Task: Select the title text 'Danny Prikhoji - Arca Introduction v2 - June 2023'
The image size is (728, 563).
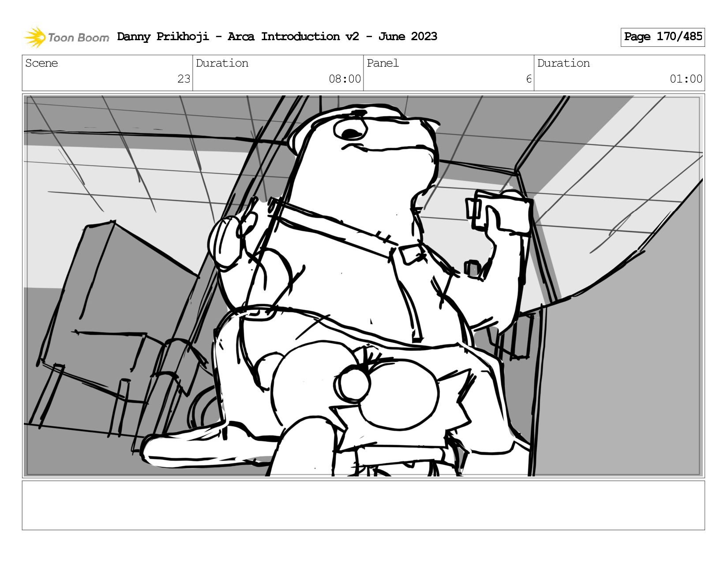Action: click(x=277, y=37)
